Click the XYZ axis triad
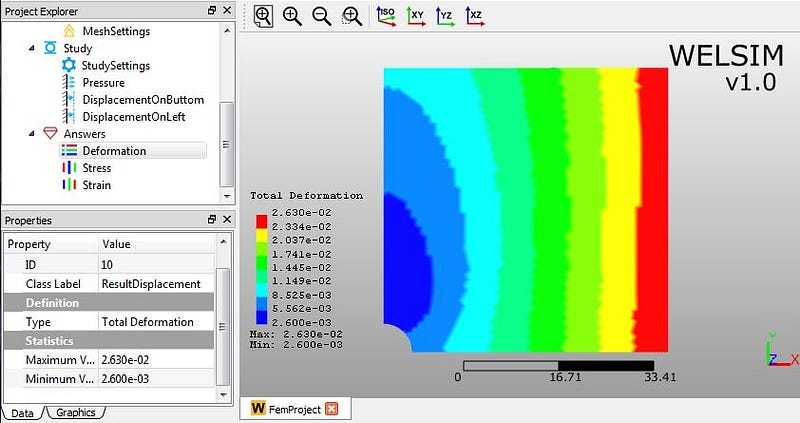Image resolution: width=800 pixels, height=423 pixels. 781,350
